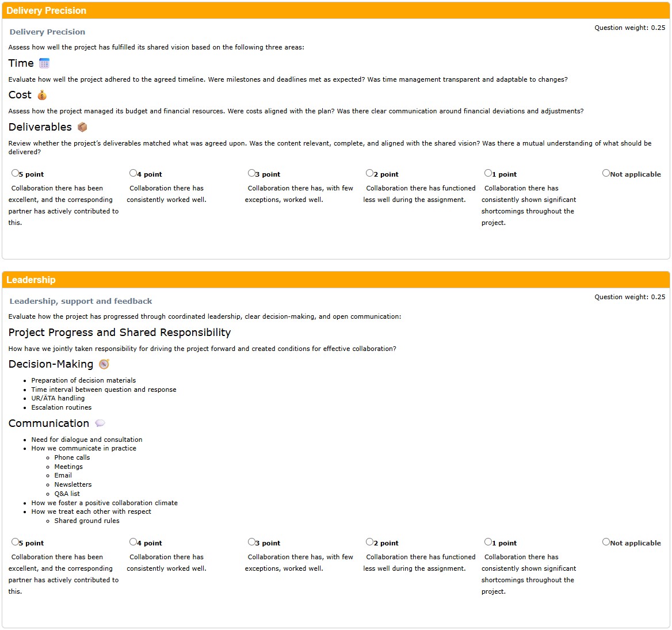This screenshot has height=630, width=672.
Task: Select 5 point for Delivery Precision
Action: [x=15, y=173]
